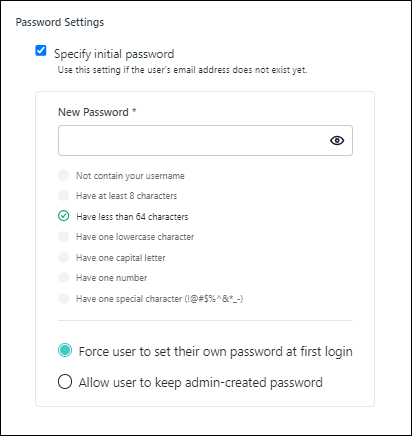Click the New Password label text
This screenshot has width=412, height=436.
click(x=93, y=112)
